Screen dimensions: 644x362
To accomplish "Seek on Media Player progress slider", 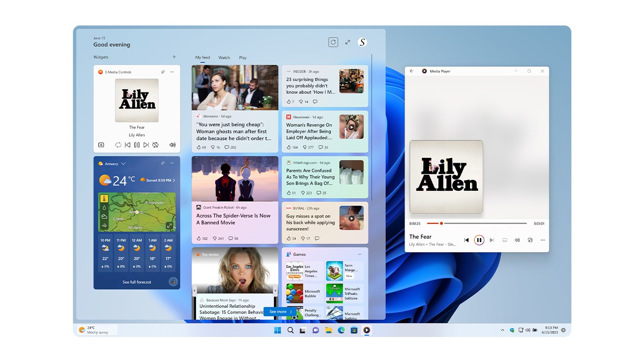I will [477, 223].
